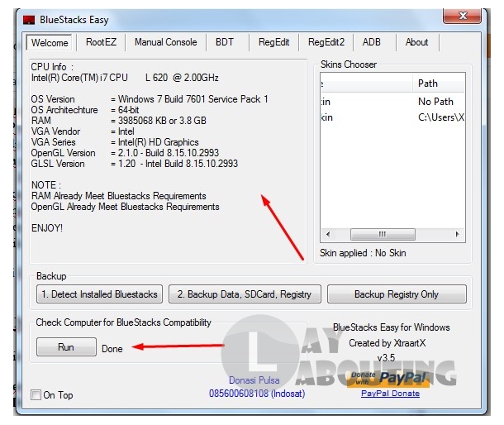Click the Skins Chooser horizontal scrollbar thumb
The width and height of the screenshot is (504, 425).
coord(383,234)
